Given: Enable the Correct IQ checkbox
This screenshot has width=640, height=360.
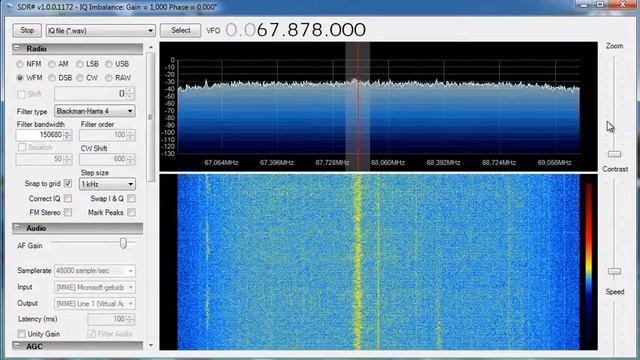Looking at the screenshot, I should (x=68, y=198).
